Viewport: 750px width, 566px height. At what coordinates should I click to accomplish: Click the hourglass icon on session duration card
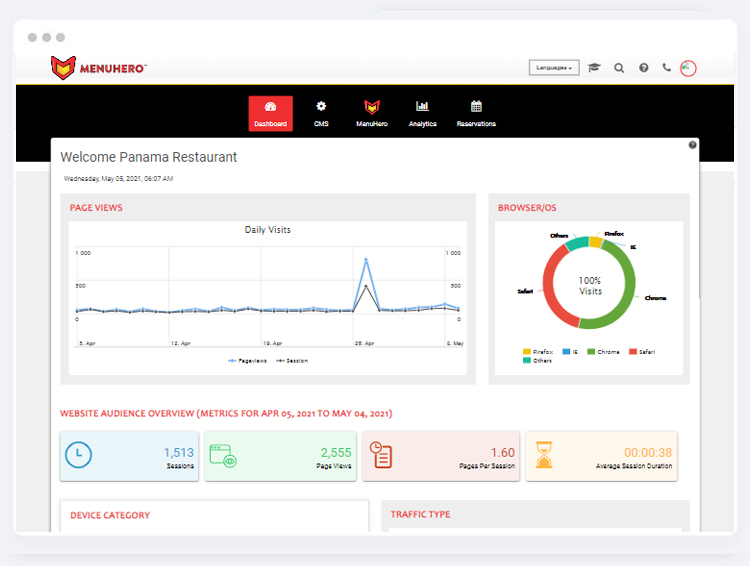click(544, 455)
